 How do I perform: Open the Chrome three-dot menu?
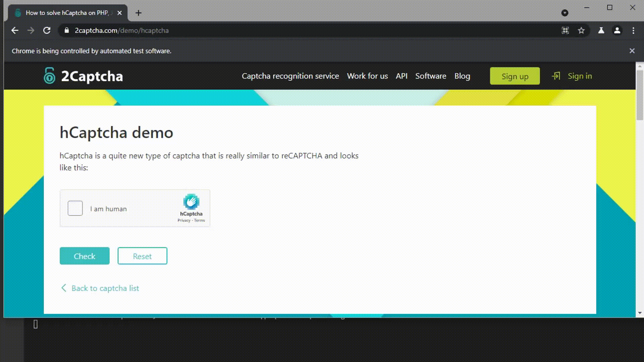[633, 31]
